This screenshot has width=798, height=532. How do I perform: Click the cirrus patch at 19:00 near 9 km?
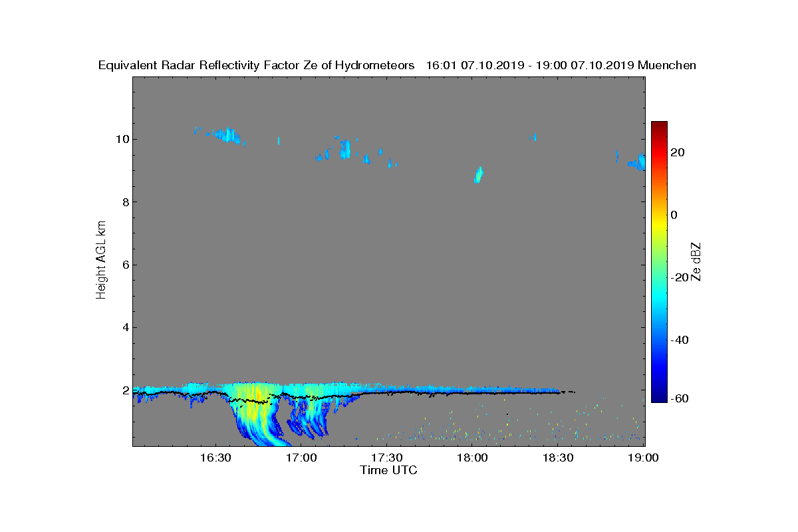click(638, 162)
